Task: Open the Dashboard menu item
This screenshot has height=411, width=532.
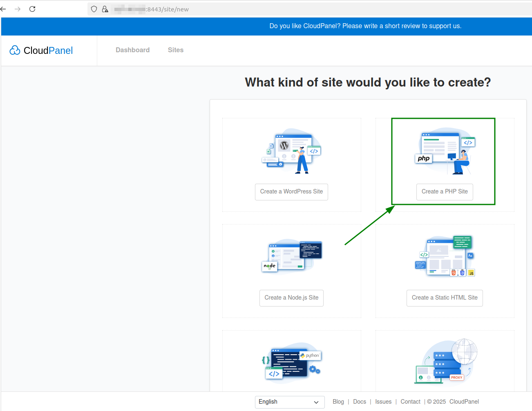Action: (132, 50)
